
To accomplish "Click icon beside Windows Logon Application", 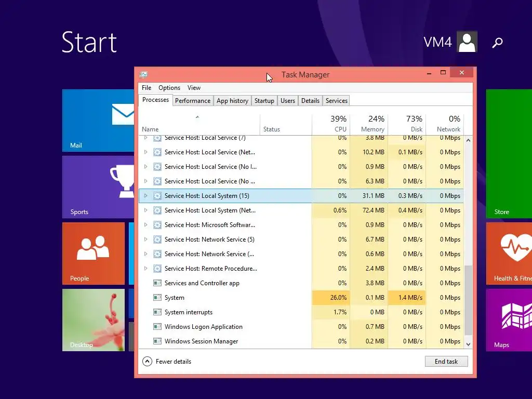I will point(157,327).
